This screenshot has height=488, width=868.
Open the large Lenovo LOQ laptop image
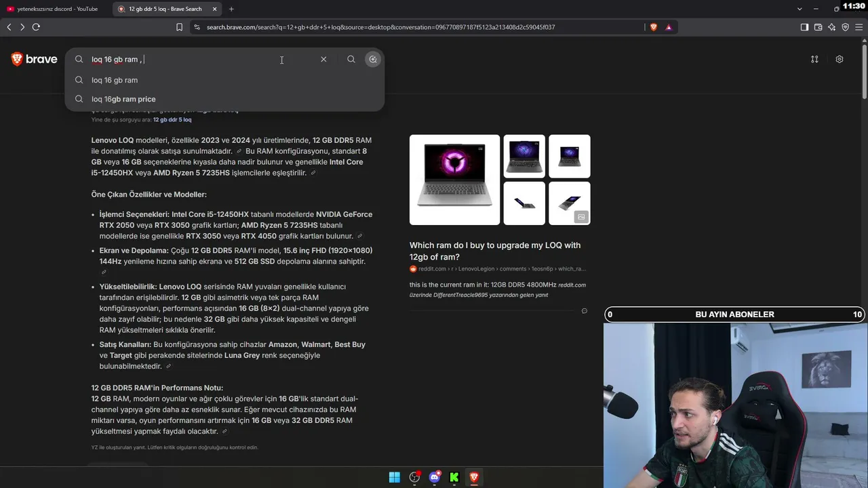point(454,180)
